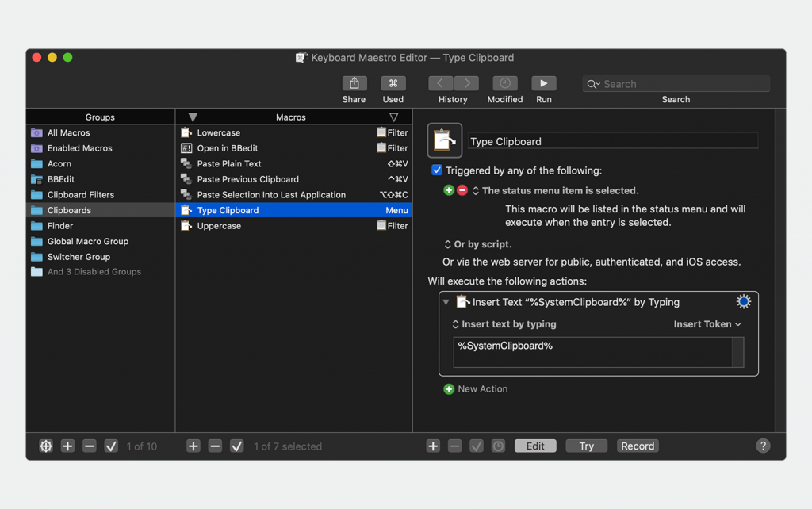Select Paste Selection Into Last Application macro
Image resolution: width=812 pixels, height=509 pixels.
[294, 195]
